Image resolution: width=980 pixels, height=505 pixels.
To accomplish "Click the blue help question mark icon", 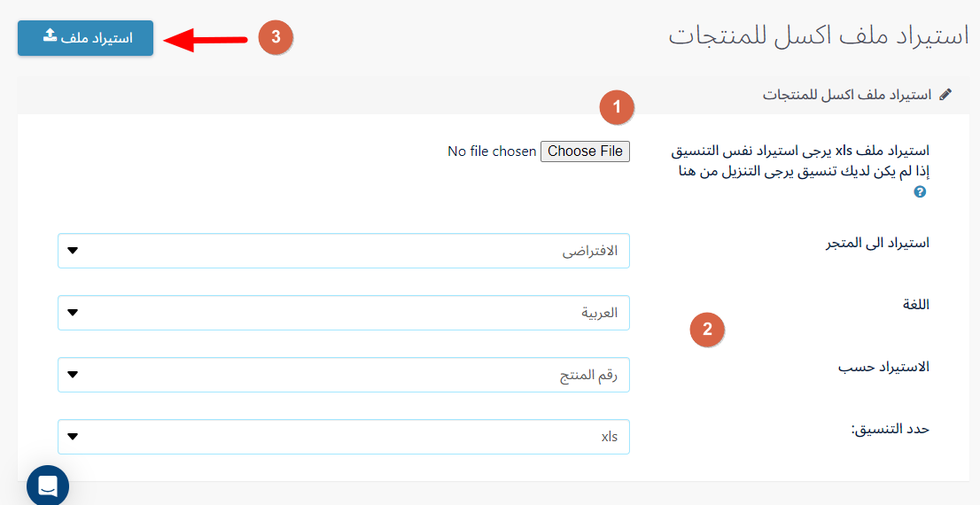I will pyautogui.click(x=920, y=192).
